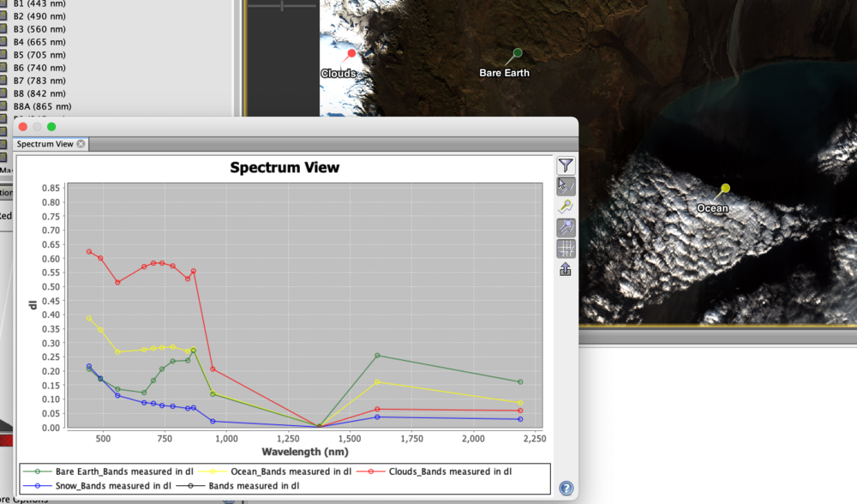This screenshot has height=504, width=857.
Task: Click the Bands measured in dl entry
Action: pos(253,484)
